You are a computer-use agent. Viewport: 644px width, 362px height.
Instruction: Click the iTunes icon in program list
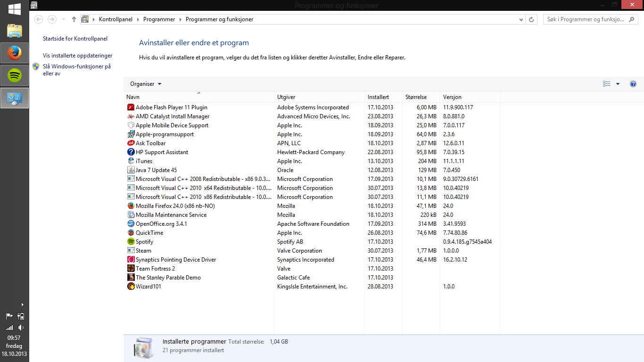[x=131, y=161]
